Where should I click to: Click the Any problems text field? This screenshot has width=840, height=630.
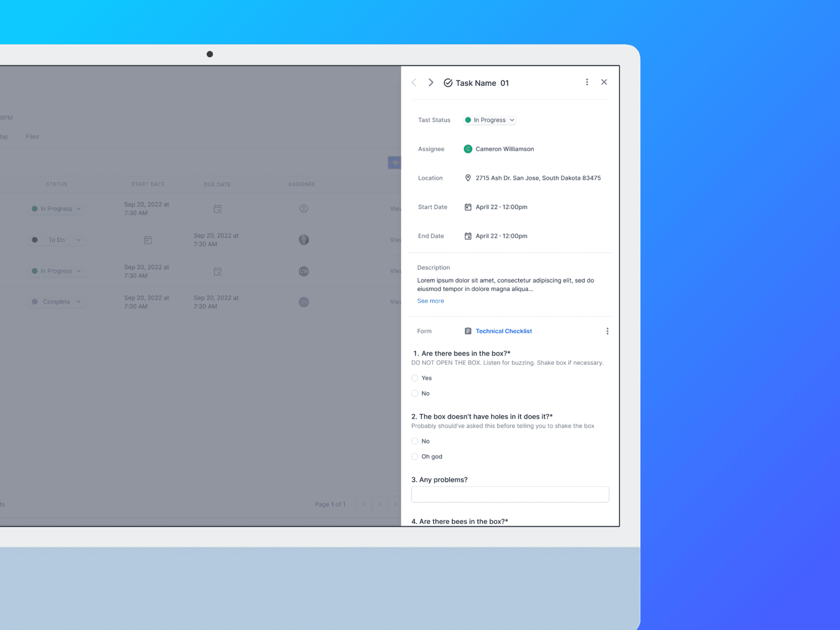point(510,494)
